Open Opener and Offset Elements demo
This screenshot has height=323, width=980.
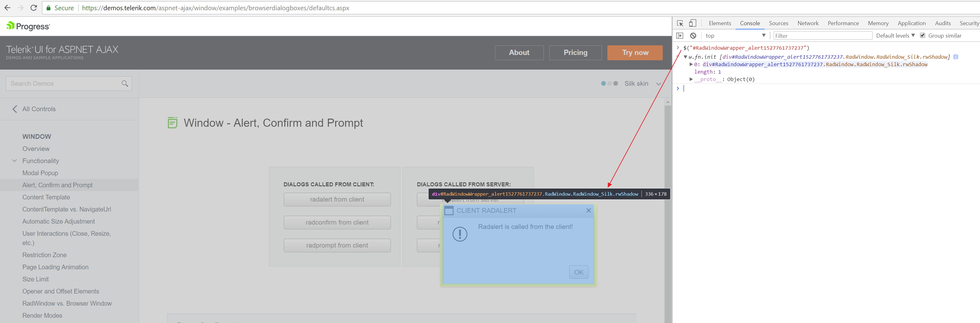(x=60, y=291)
